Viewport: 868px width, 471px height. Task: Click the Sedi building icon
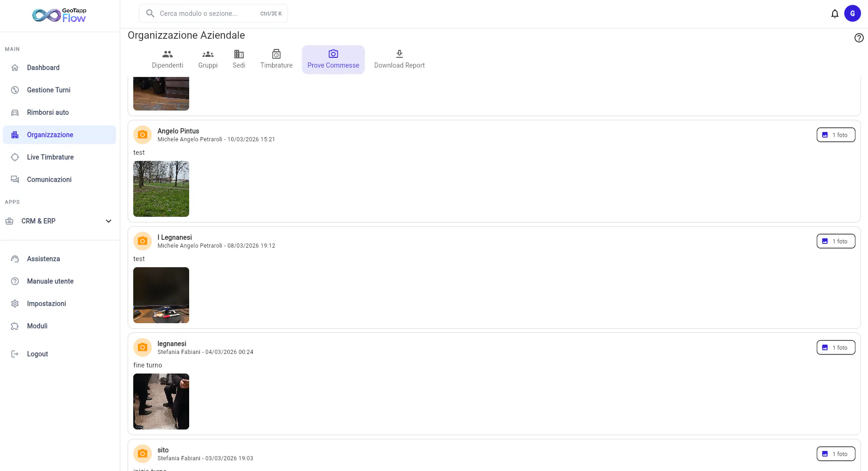[239, 54]
